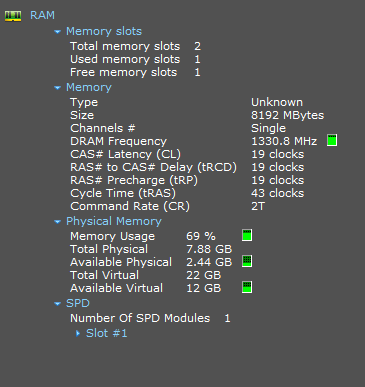Open the Available Physical graph icon
Screen dimensions: 365x387
point(247,261)
